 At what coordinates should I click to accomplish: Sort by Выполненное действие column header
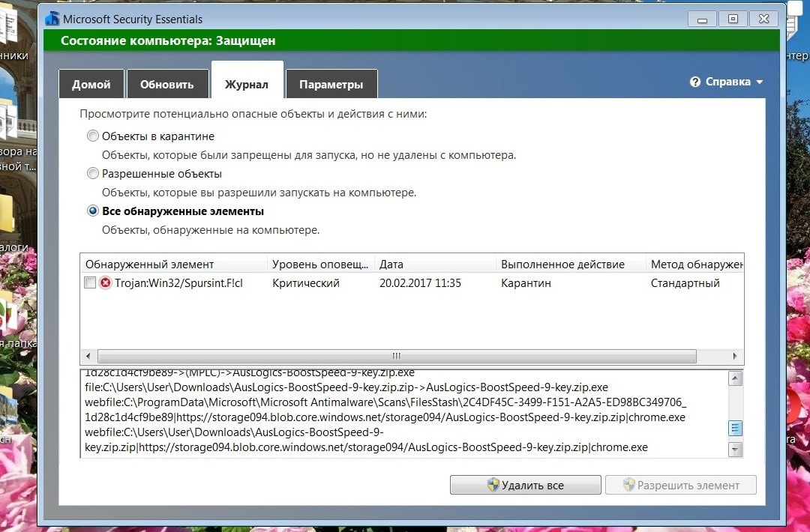click(x=570, y=265)
